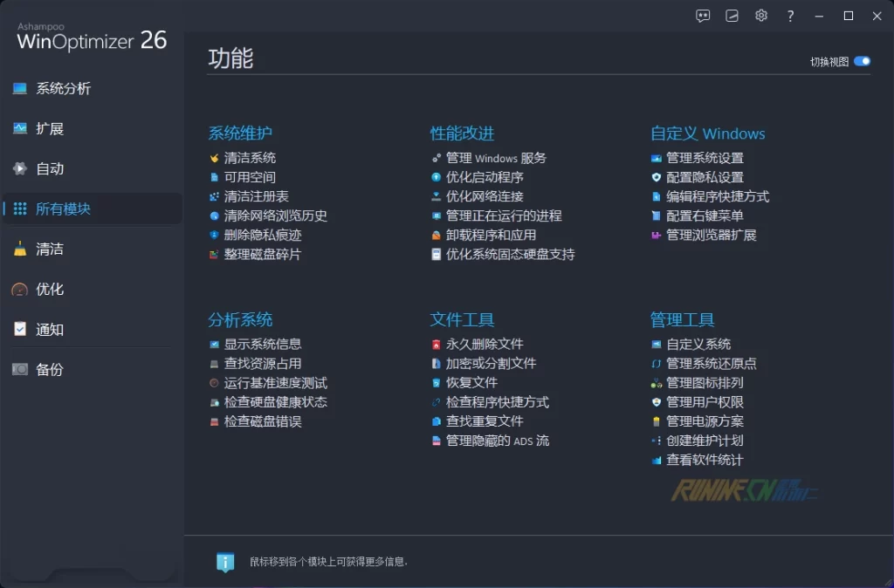894x588 pixels.
Task: Click the 系统维护 category heading
Action: point(240,133)
